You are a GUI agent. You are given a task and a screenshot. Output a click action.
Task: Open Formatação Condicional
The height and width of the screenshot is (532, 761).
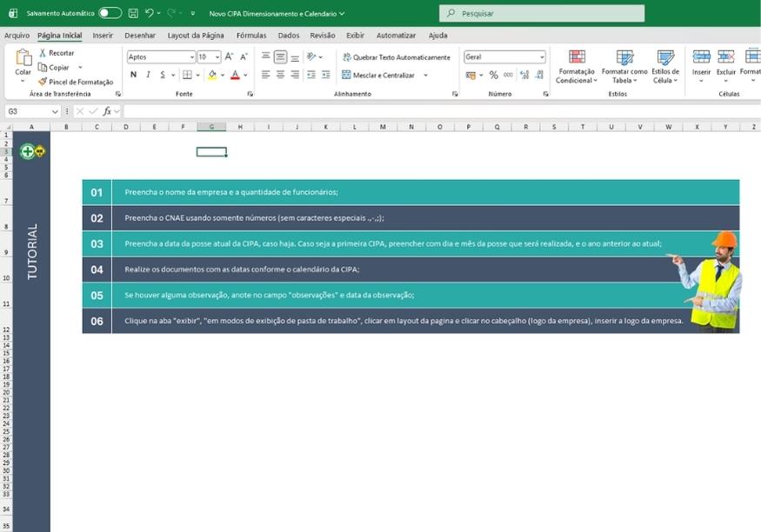(x=576, y=67)
